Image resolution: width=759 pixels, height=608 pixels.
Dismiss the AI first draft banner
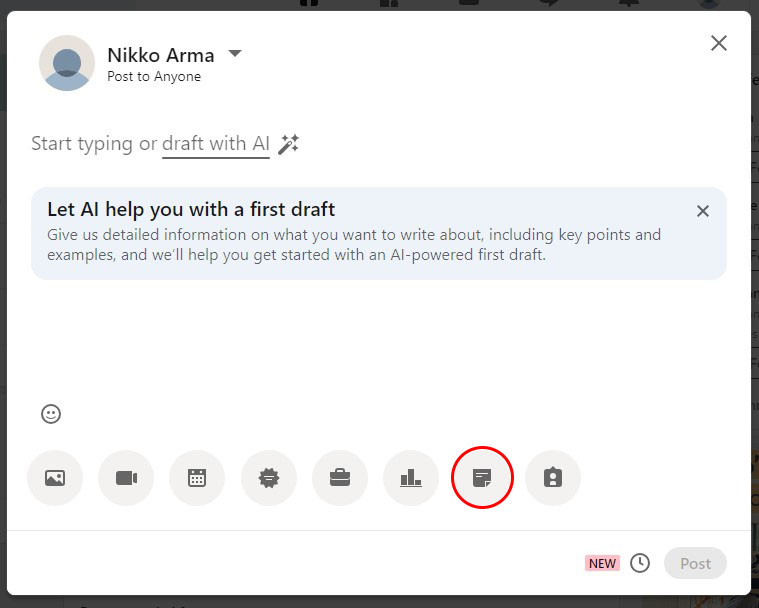click(703, 211)
